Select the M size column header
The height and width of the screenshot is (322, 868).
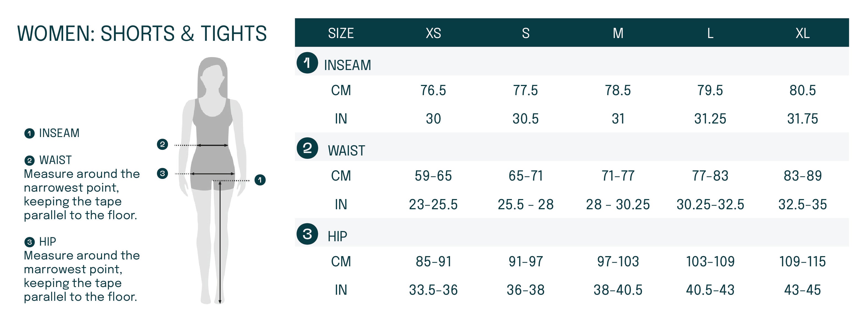pos(618,33)
